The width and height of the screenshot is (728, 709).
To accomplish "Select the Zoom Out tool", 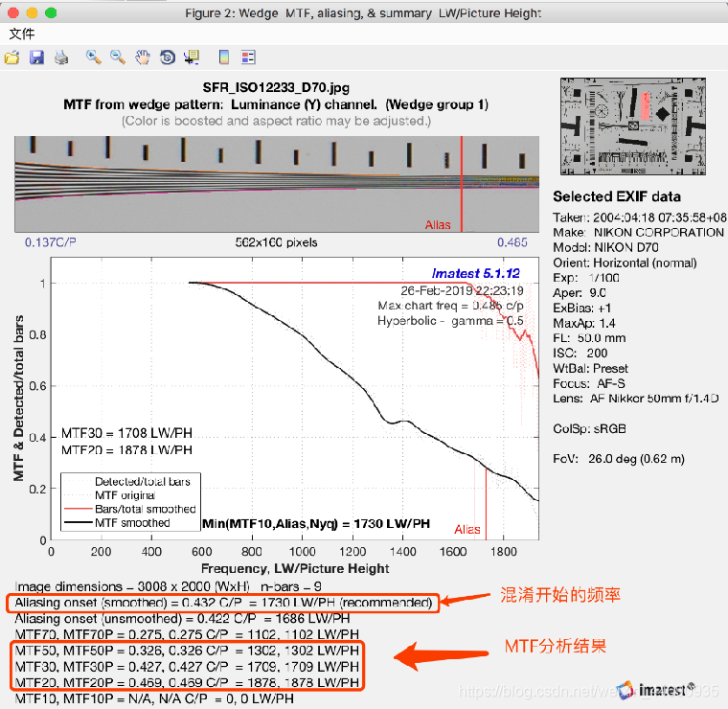I will pyautogui.click(x=118, y=57).
